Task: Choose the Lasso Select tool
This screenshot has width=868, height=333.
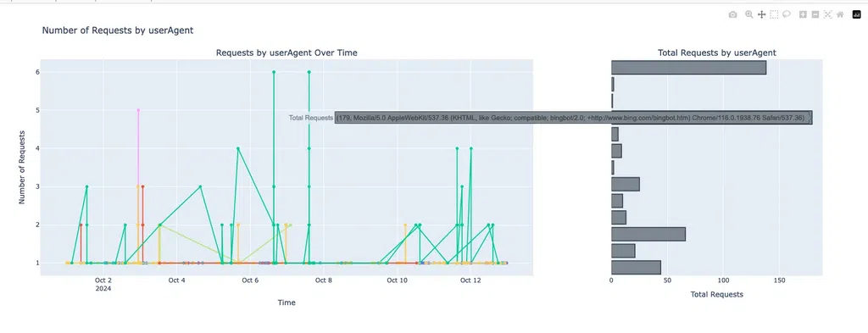Action: (786, 15)
